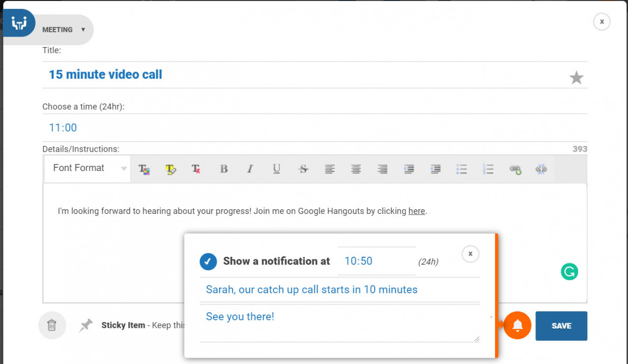Toggle the Show a notification checkmark
The image size is (628, 364).
pos(208,261)
